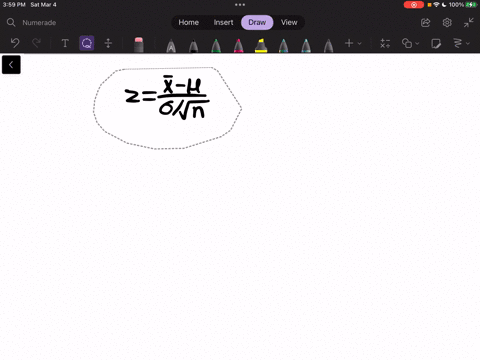Open search with magnifier icon
This screenshot has height=360, width=480.
click(x=11, y=22)
